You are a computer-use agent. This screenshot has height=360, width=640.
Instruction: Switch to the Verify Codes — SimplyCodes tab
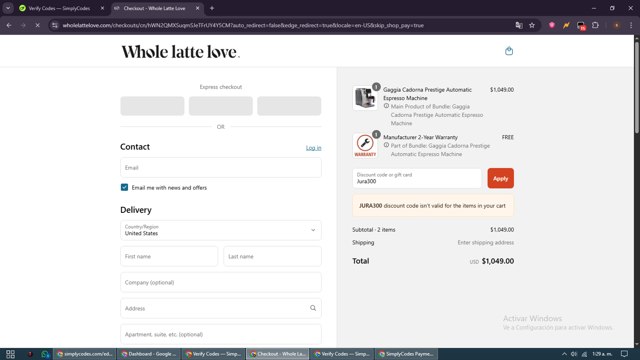(59, 8)
